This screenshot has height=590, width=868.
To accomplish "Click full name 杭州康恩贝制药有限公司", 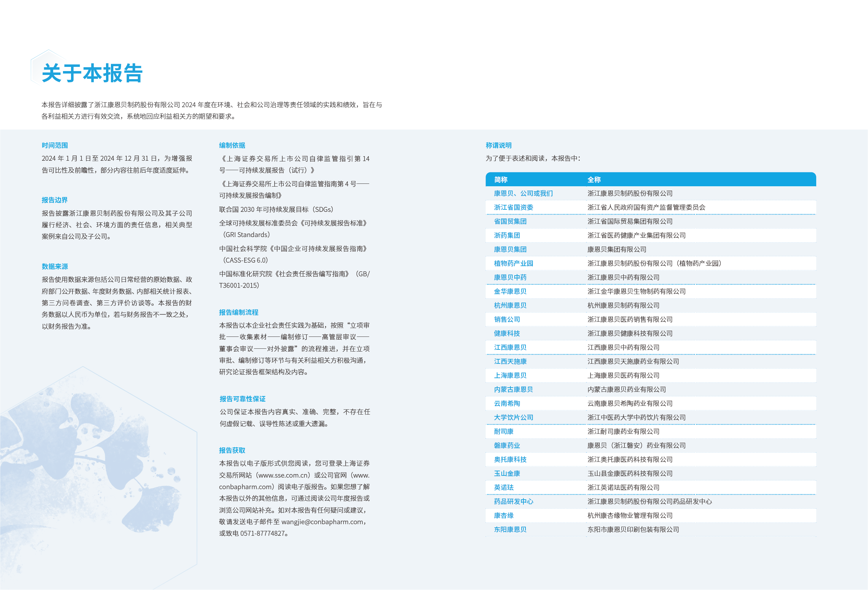I will click(623, 305).
